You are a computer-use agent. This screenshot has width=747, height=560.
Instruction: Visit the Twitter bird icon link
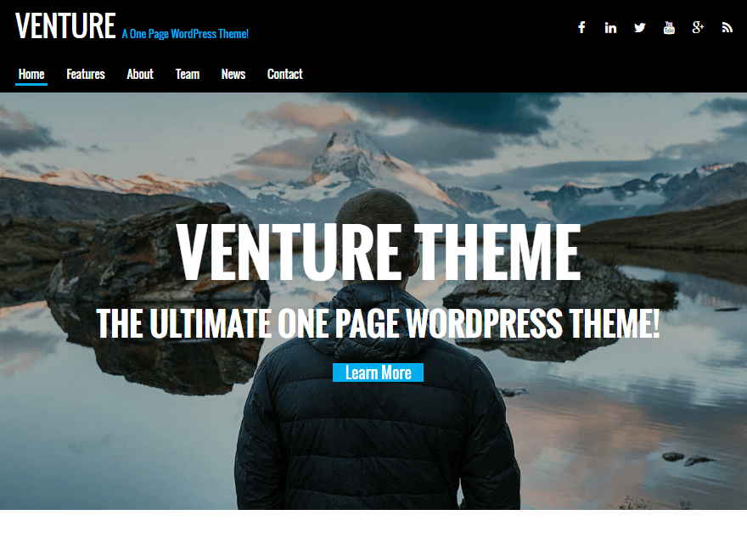point(640,28)
